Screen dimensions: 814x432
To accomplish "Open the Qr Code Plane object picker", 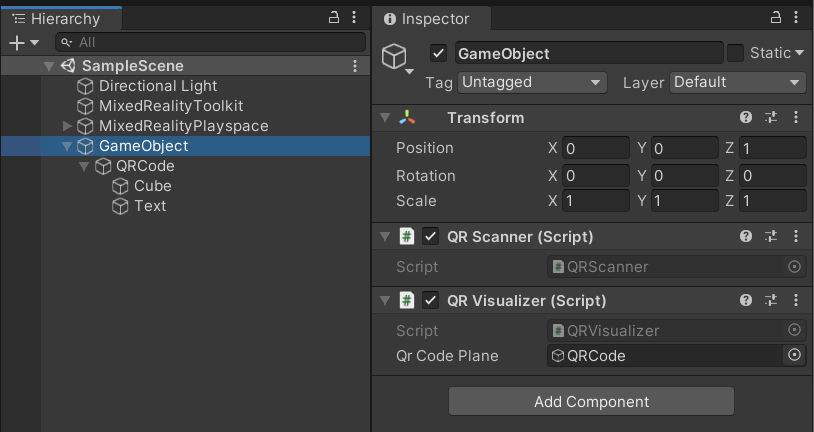I will click(x=794, y=355).
